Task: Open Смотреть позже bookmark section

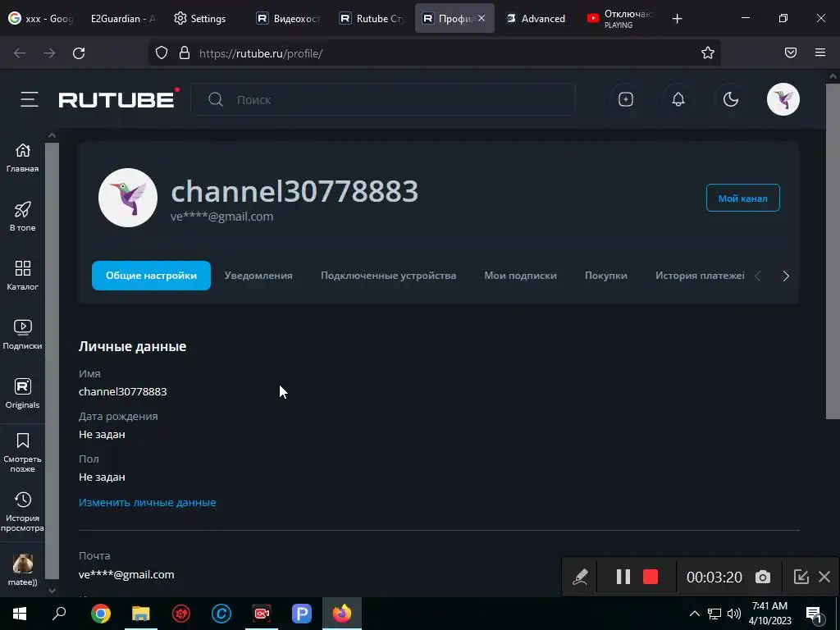Action: pos(22,453)
